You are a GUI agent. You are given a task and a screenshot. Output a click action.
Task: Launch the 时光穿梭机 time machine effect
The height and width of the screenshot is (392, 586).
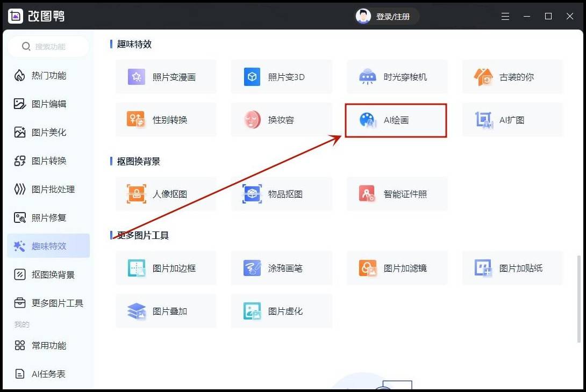pos(397,77)
